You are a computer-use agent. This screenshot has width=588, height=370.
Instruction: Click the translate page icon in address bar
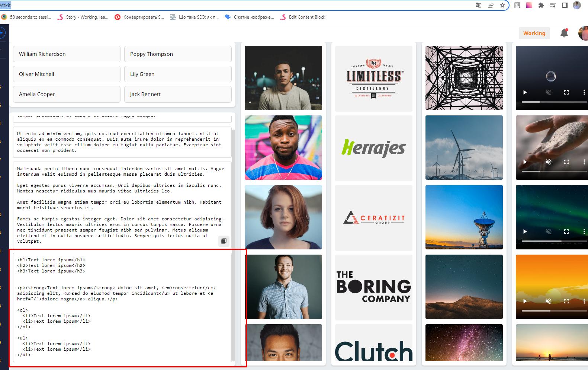coord(479,5)
